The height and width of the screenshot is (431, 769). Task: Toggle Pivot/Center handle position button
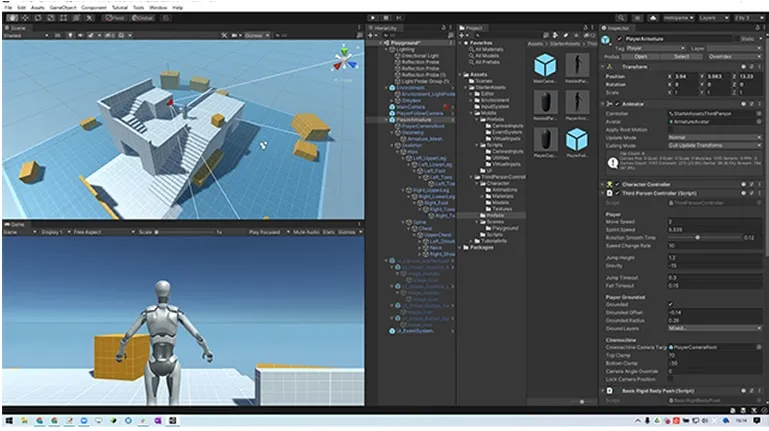[115, 18]
